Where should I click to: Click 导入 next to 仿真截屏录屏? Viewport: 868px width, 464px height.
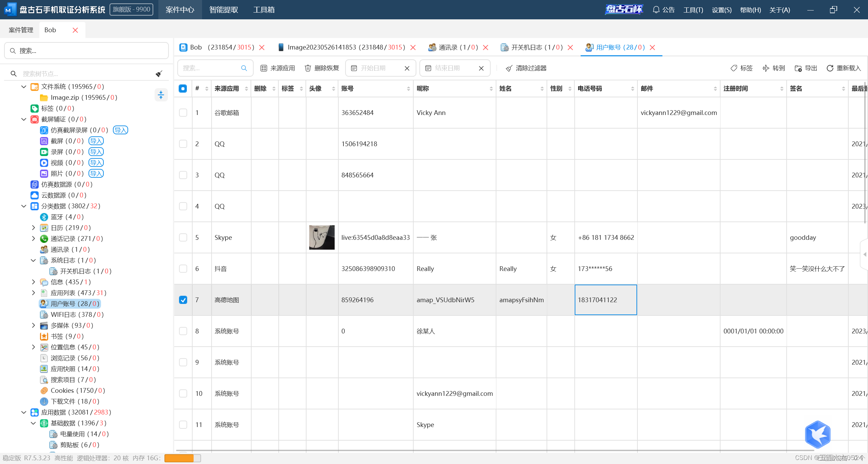(x=120, y=130)
